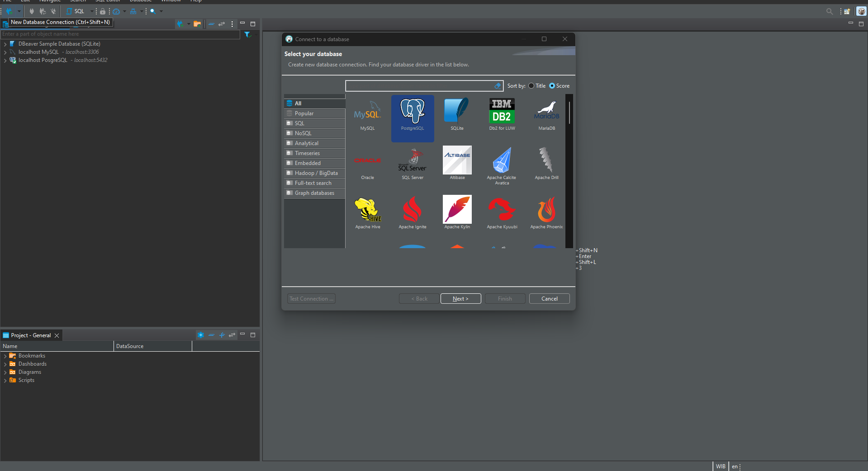Select the MySQL driver icon
The height and width of the screenshot is (471, 868).
(367, 116)
